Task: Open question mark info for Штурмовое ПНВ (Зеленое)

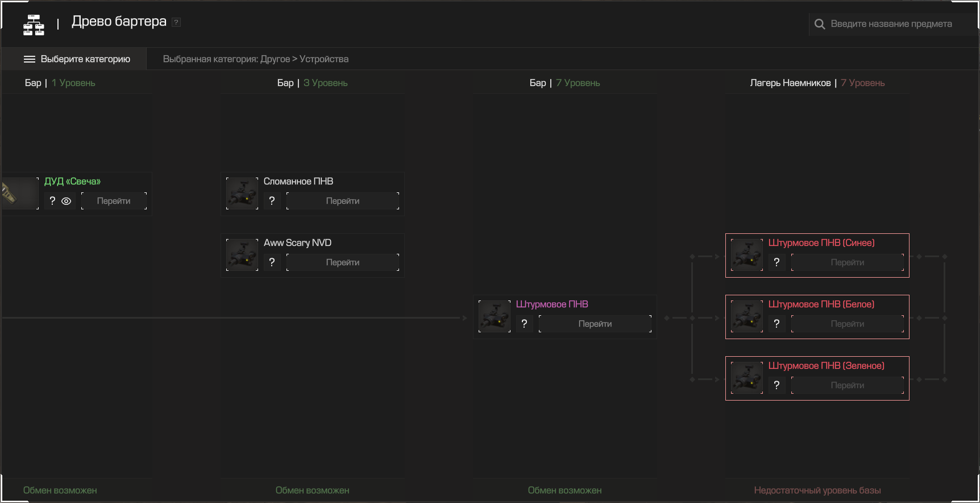Action: [x=776, y=385]
